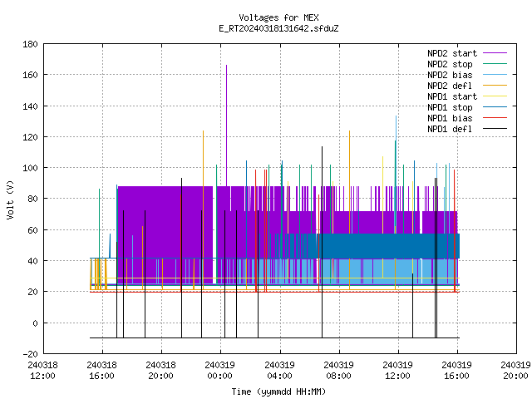Click the 160 y-axis tick label
This screenshot has width=532, height=399.
click(x=30, y=75)
